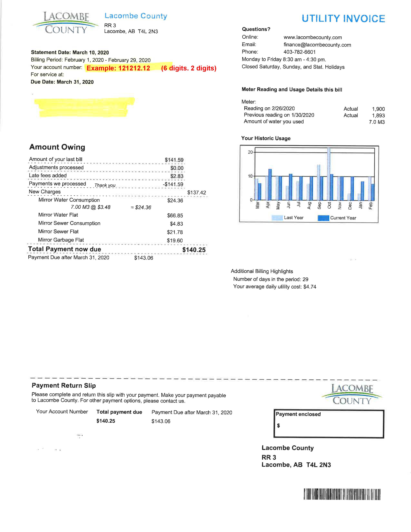This screenshot has width=411, height=532.
Task: Click the Lacombe County logo at top
Action: pyautogui.click(x=65, y=23)
